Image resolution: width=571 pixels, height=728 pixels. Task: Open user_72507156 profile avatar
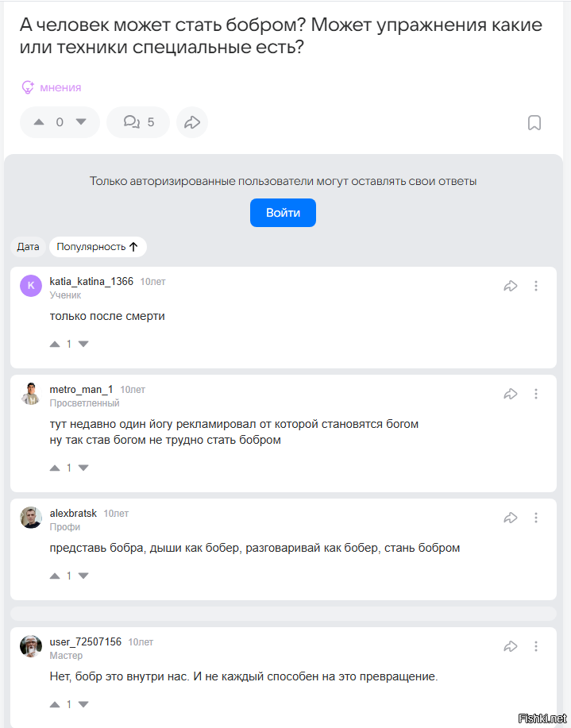tap(31, 645)
